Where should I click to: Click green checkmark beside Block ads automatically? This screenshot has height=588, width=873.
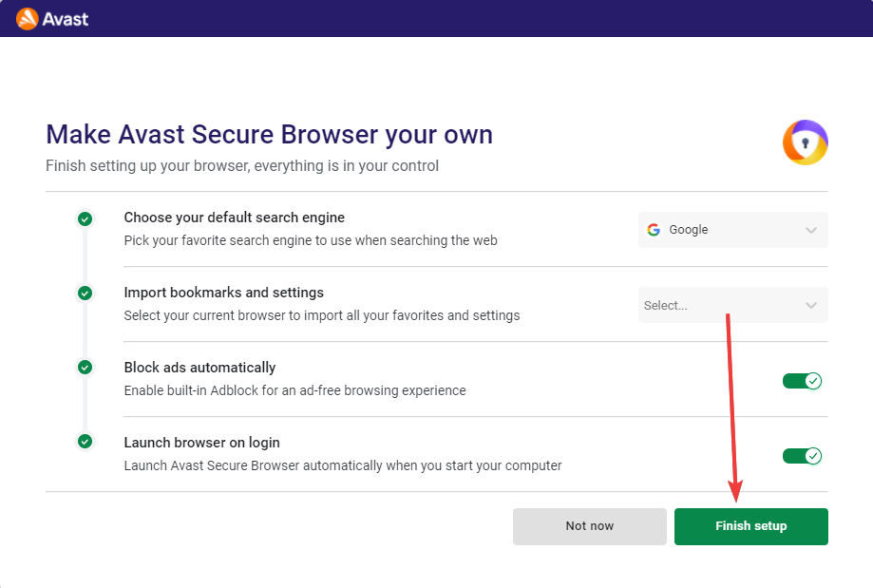coord(85,368)
